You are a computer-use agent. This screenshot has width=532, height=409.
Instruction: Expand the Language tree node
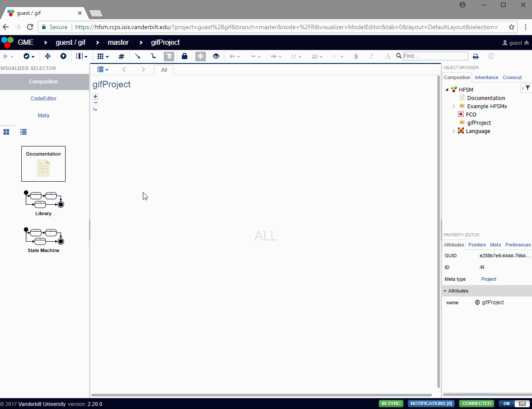point(454,131)
